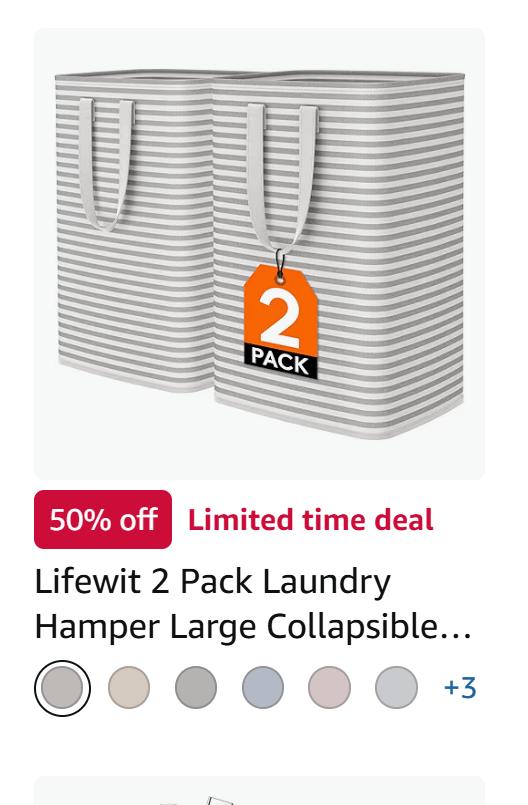The height and width of the screenshot is (805, 528).
Task: Choose the beige color swatch
Action: [x=129, y=688]
